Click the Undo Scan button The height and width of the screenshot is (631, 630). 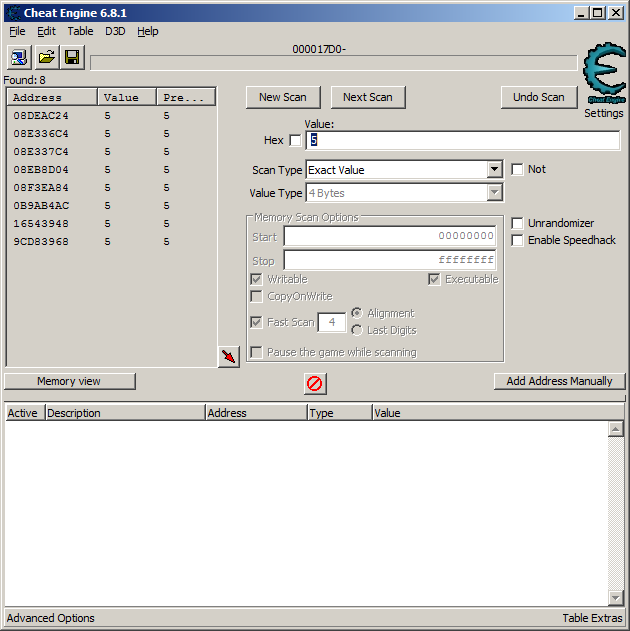539,97
